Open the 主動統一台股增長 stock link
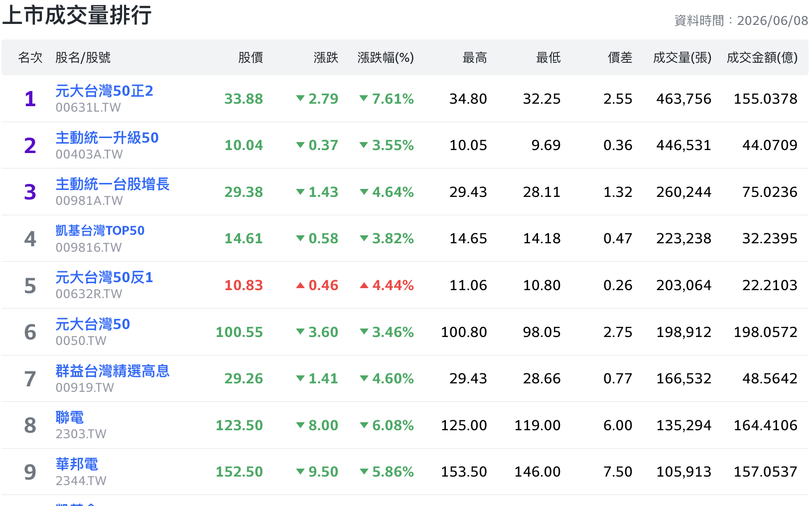This screenshot has width=812, height=506. coord(113,184)
